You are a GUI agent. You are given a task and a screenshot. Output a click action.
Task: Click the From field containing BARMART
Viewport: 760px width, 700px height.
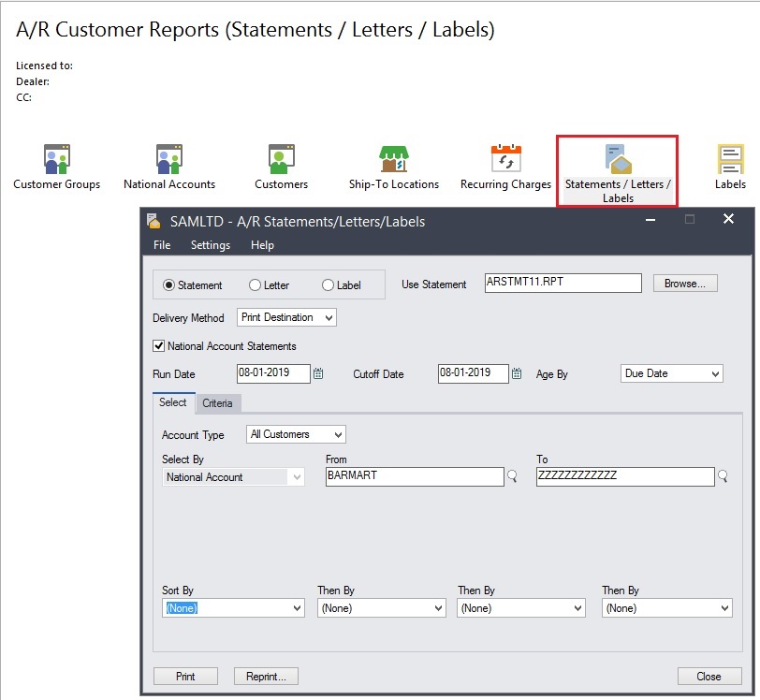[x=415, y=476]
